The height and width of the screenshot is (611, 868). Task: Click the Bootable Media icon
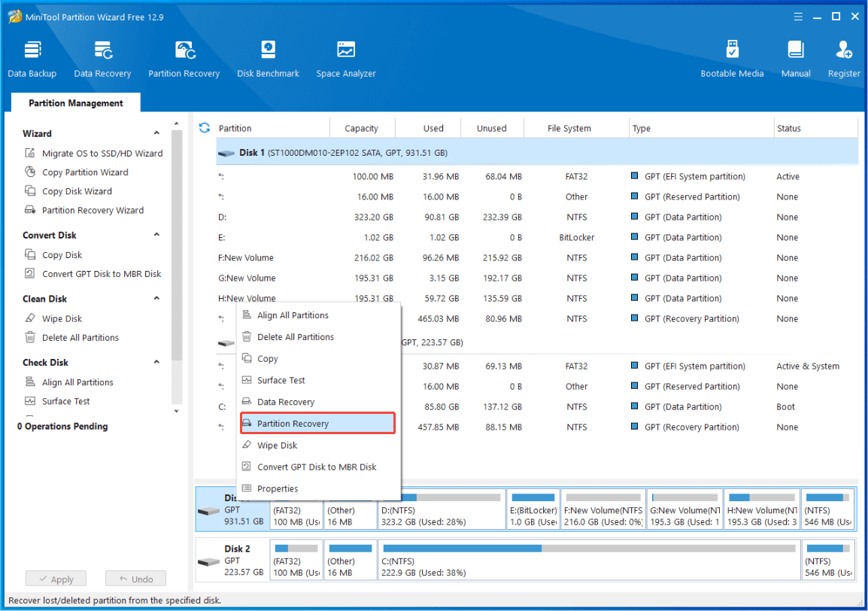click(x=732, y=59)
